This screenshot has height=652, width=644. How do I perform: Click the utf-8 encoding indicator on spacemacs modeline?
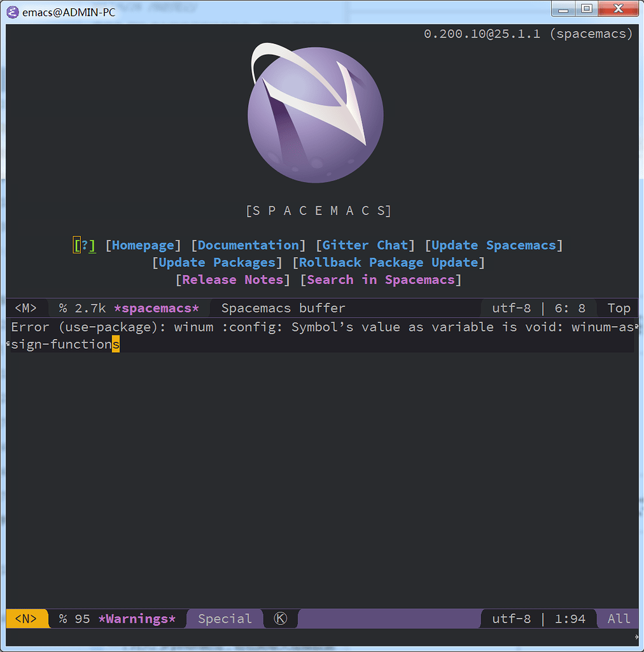512,308
